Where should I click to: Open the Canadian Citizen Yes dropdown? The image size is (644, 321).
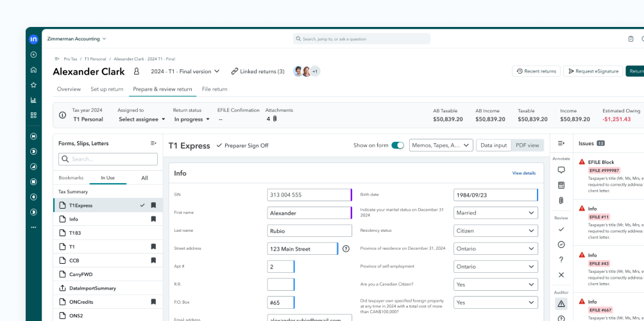[x=496, y=284]
